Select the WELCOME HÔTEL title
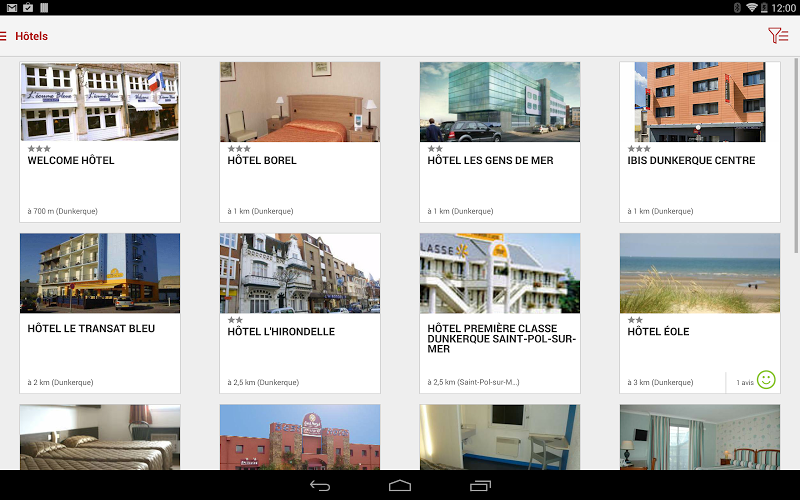Screen dimensions: 800x500 (x=71, y=160)
